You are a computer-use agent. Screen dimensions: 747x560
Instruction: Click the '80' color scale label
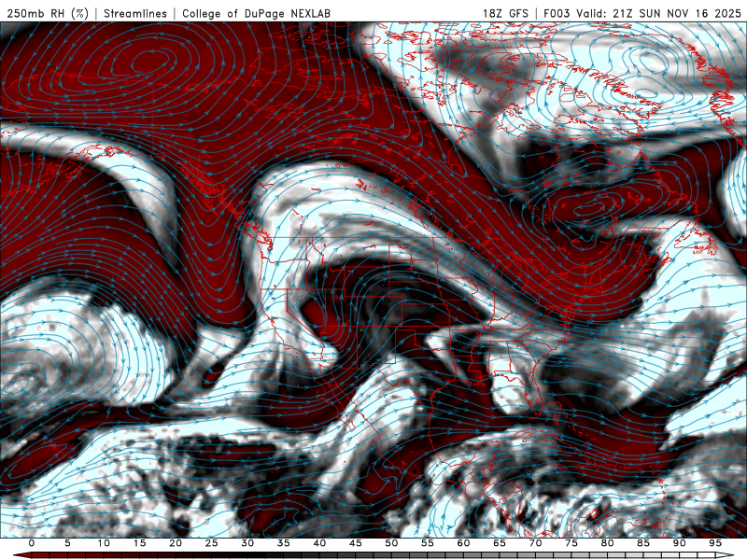tap(608, 543)
